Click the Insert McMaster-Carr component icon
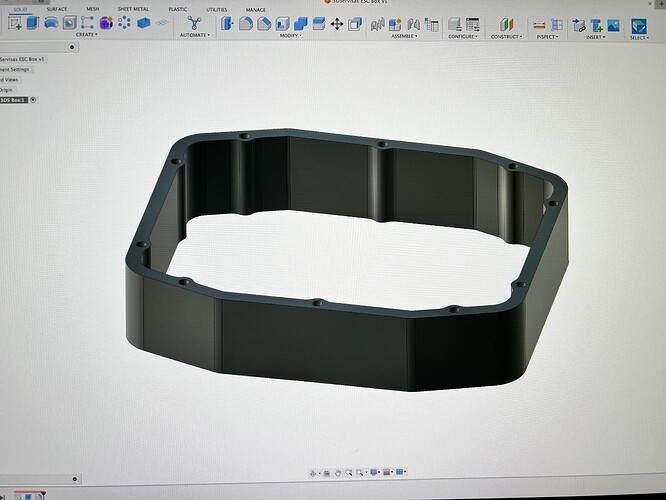Screen dimensions: 666x500 pos(596,26)
